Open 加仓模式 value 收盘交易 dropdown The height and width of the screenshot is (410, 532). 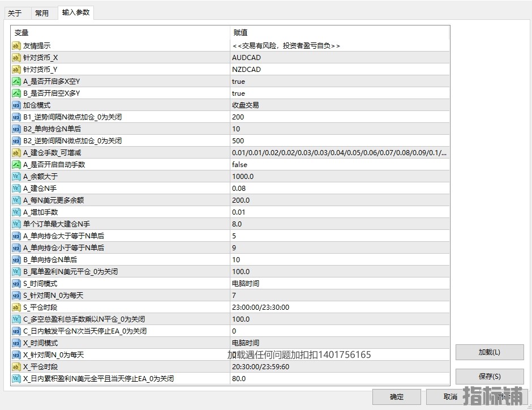(340, 105)
